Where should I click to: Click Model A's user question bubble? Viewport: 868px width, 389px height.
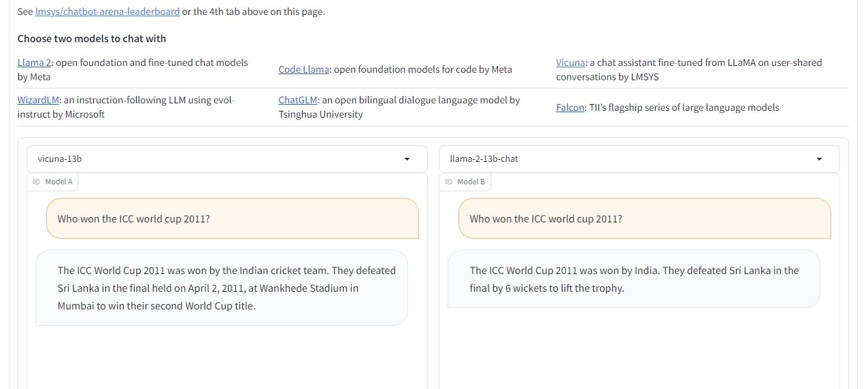point(232,219)
